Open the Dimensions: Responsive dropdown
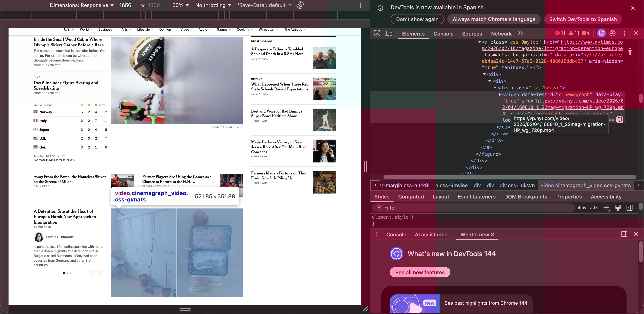The height and width of the screenshot is (314, 644). click(x=82, y=5)
